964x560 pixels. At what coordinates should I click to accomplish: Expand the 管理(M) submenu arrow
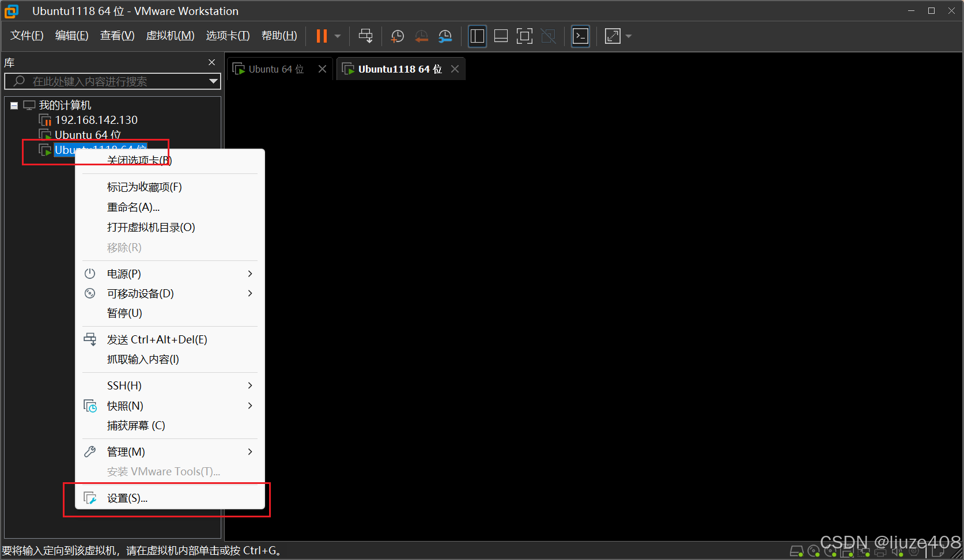[250, 452]
